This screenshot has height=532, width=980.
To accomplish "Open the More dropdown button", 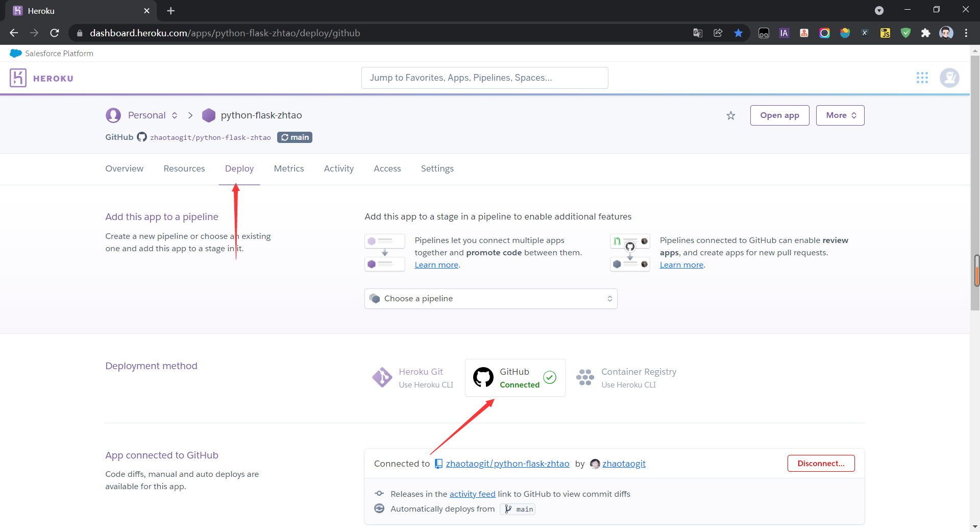I will (x=840, y=115).
